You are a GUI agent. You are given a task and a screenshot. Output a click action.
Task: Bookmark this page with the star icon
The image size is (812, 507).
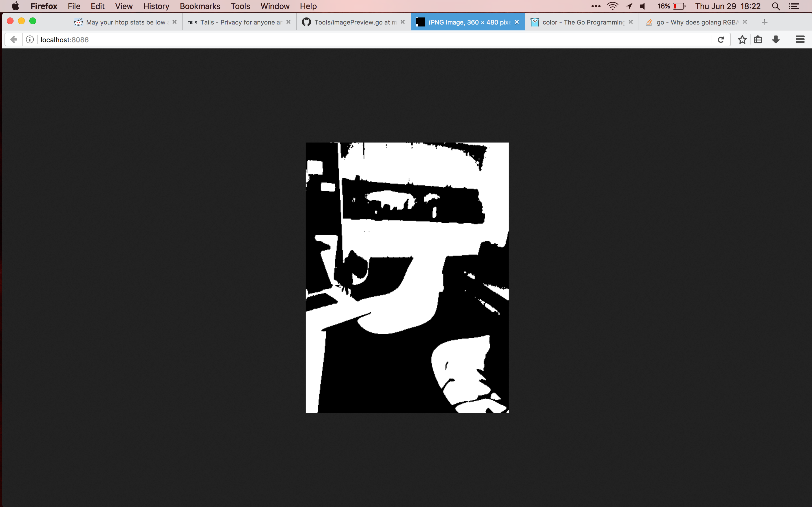pyautogui.click(x=742, y=39)
